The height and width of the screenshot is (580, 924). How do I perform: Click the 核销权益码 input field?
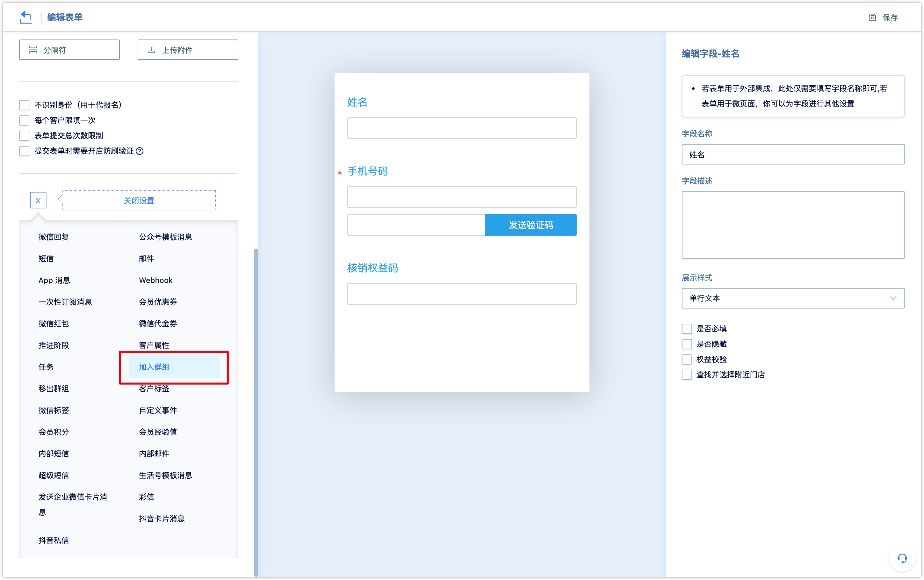pos(462,294)
